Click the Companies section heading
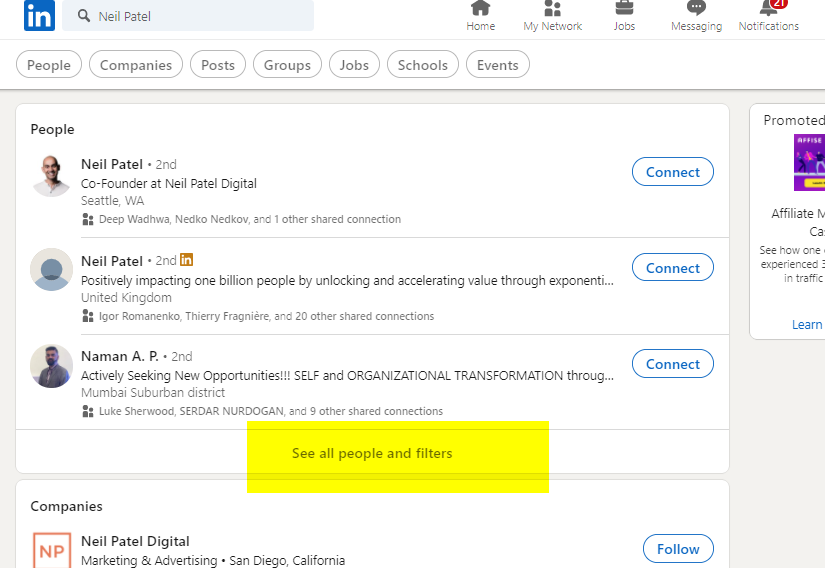Viewport: 825px width, 568px height. click(x=66, y=506)
